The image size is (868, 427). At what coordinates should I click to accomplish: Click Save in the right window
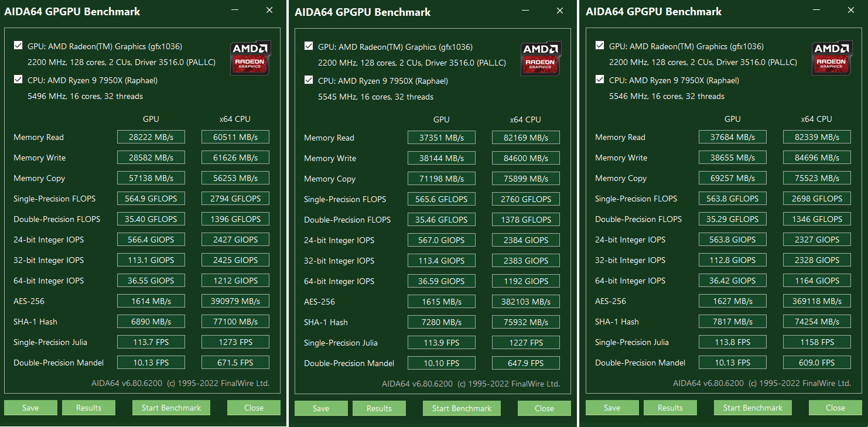(612, 408)
